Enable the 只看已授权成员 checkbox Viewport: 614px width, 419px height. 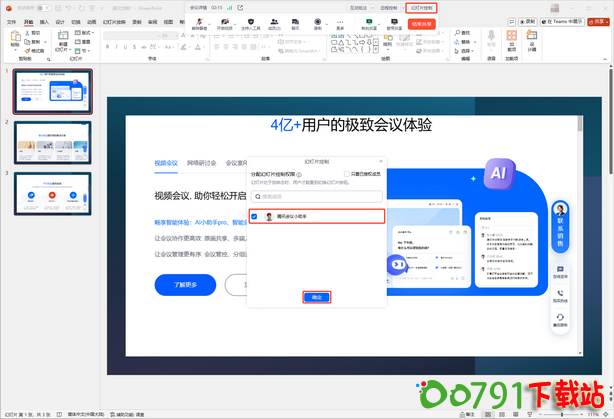(347, 174)
